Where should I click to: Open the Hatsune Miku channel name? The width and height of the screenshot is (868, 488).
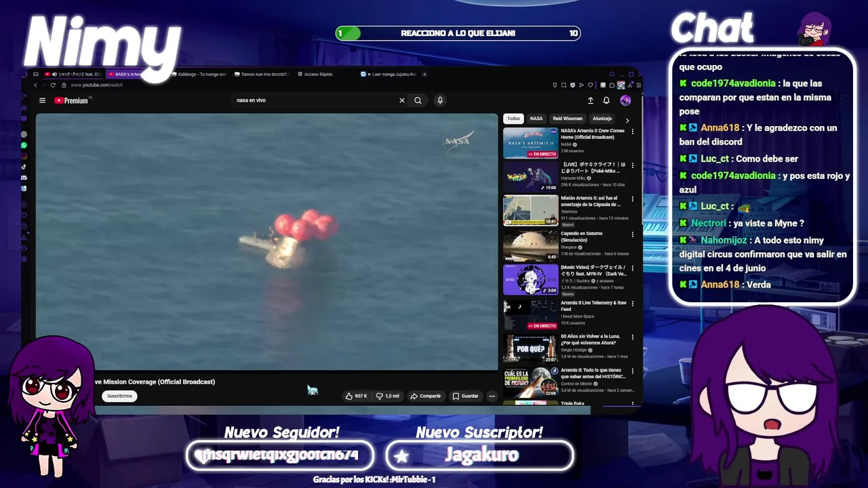(x=573, y=178)
